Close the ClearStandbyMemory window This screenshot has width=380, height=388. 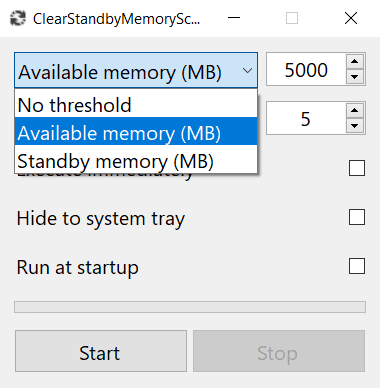tap(351, 18)
